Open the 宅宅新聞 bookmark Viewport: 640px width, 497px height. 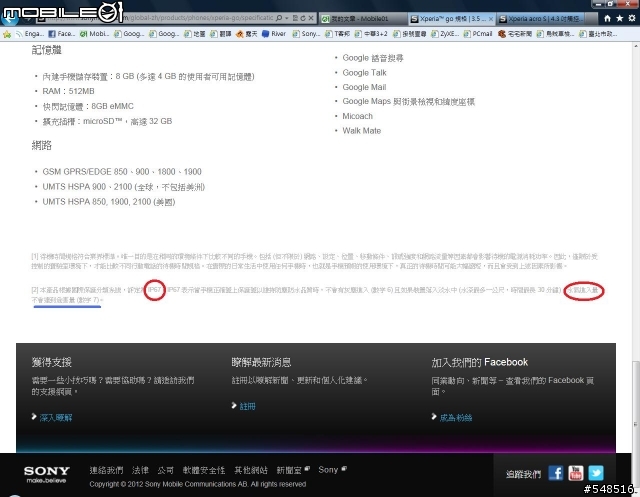(x=515, y=34)
